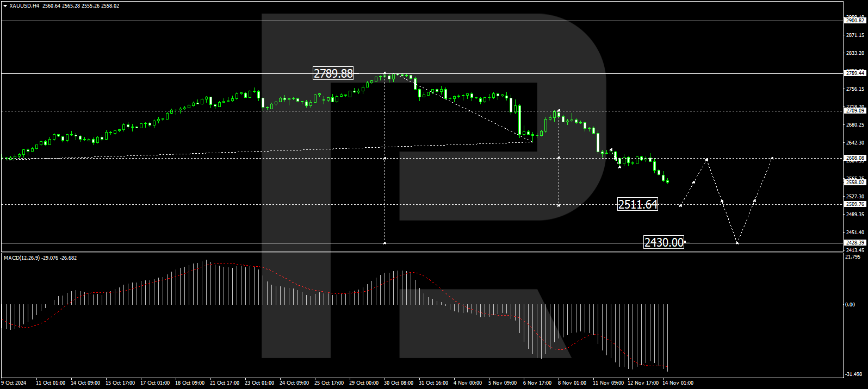Click the 29 Oct 00:00 time axis label

[x=364, y=383]
